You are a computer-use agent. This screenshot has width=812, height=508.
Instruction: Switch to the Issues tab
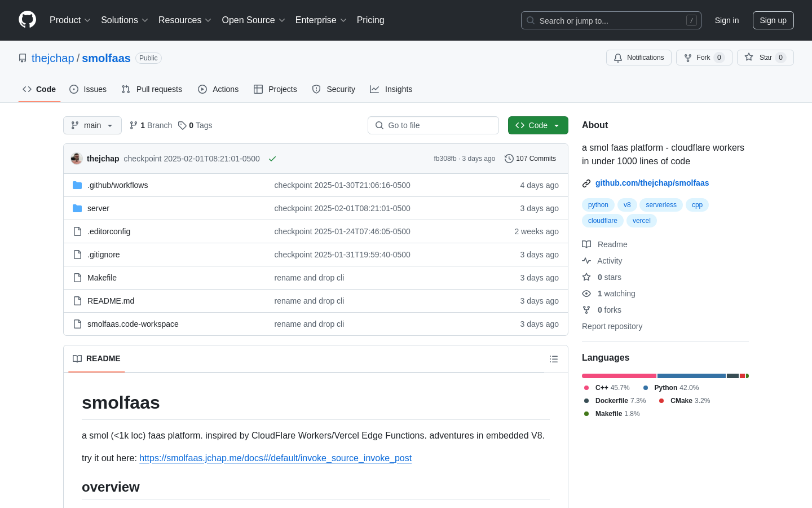88,89
